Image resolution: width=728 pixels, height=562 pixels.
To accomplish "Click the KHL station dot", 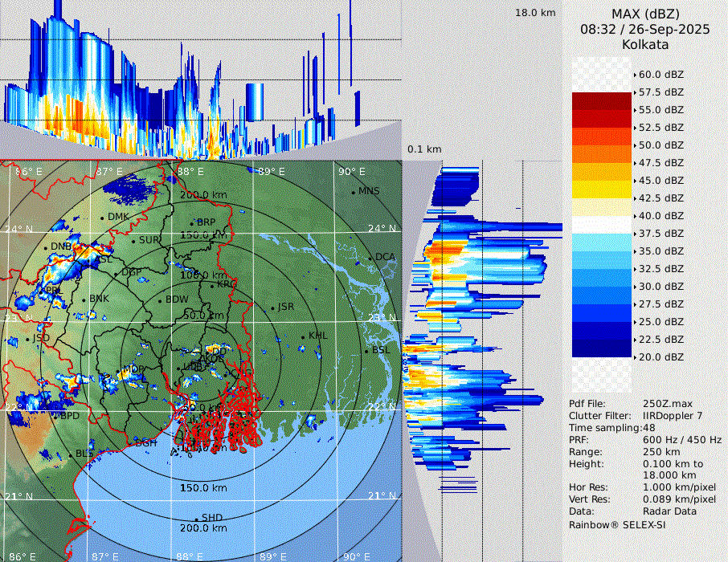I will (303, 336).
